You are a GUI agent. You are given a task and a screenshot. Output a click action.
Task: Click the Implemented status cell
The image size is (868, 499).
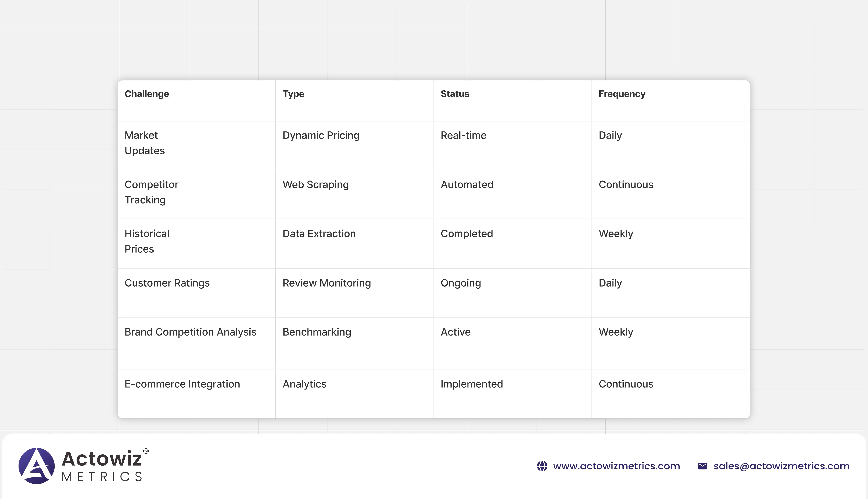coord(471,384)
